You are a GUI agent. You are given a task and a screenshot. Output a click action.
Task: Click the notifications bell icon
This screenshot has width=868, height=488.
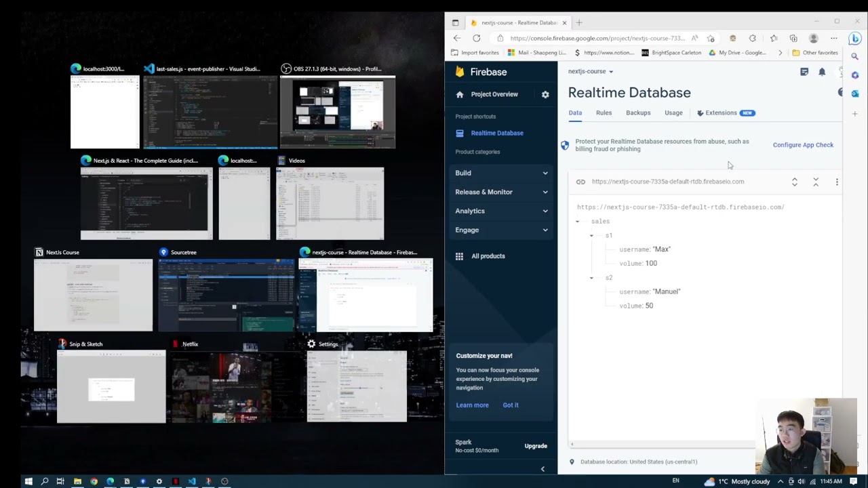(822, 72)
